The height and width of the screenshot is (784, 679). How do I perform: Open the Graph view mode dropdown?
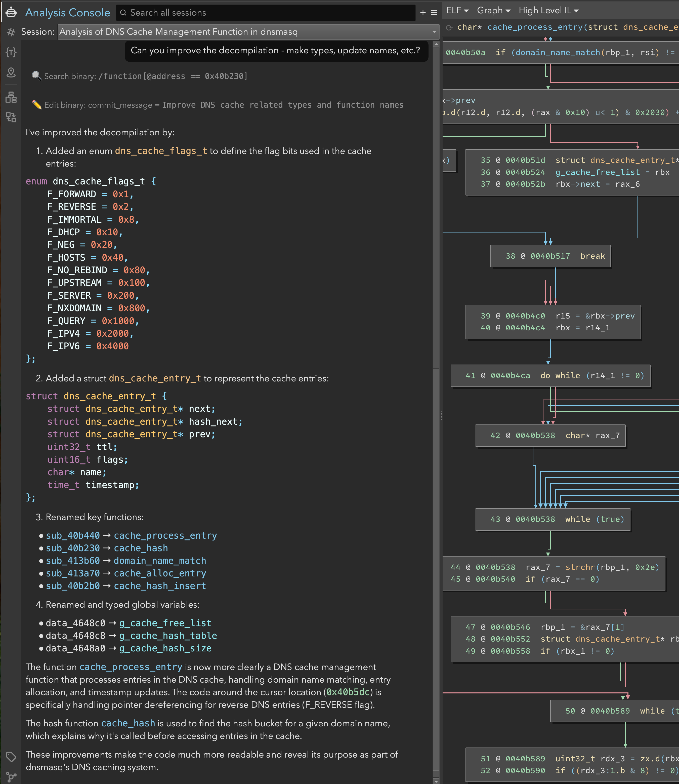[x=493, y=11]
